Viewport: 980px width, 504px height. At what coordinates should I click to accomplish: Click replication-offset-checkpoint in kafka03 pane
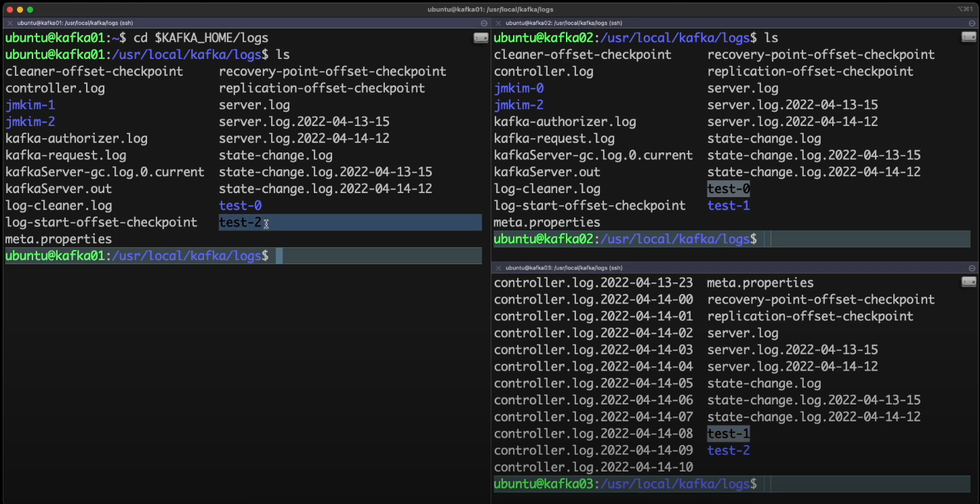pos(811,316)
